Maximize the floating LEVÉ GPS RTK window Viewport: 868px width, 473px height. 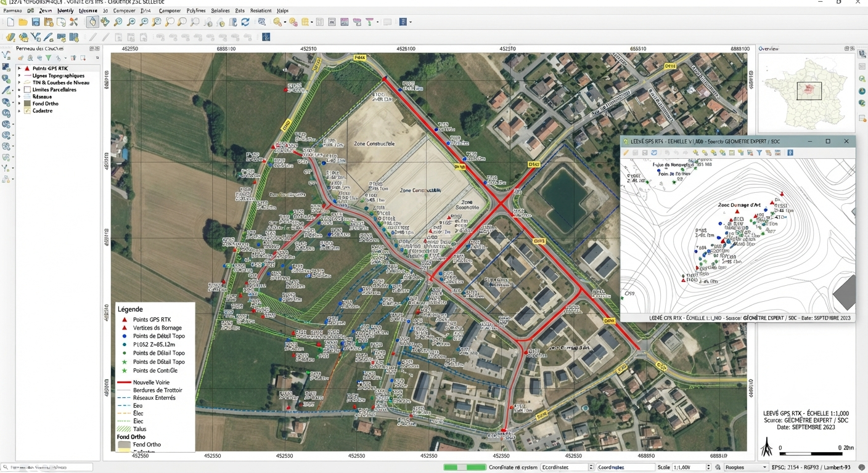(828, 141)
